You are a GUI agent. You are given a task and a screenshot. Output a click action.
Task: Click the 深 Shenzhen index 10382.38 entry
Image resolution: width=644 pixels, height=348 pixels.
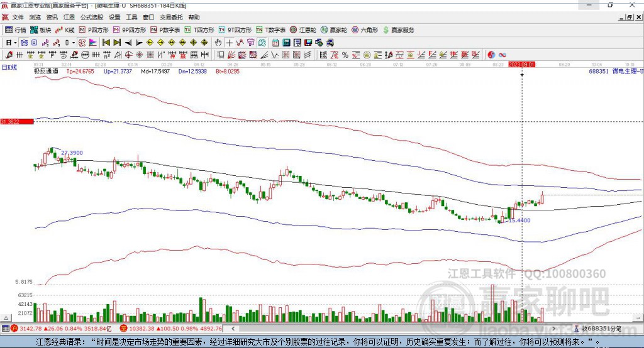pos(171,329)
